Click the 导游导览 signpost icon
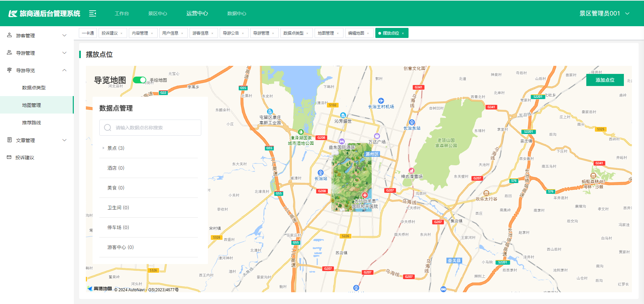 [9, 70]
